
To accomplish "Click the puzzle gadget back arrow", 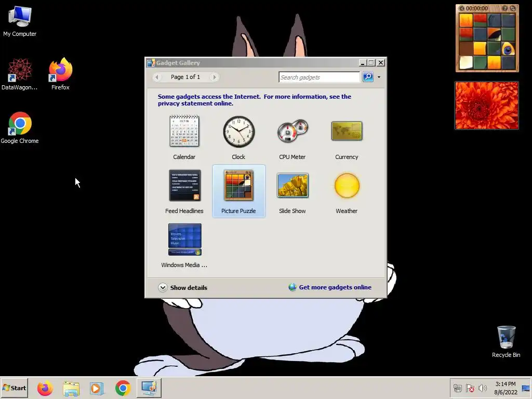I will 462,8.
